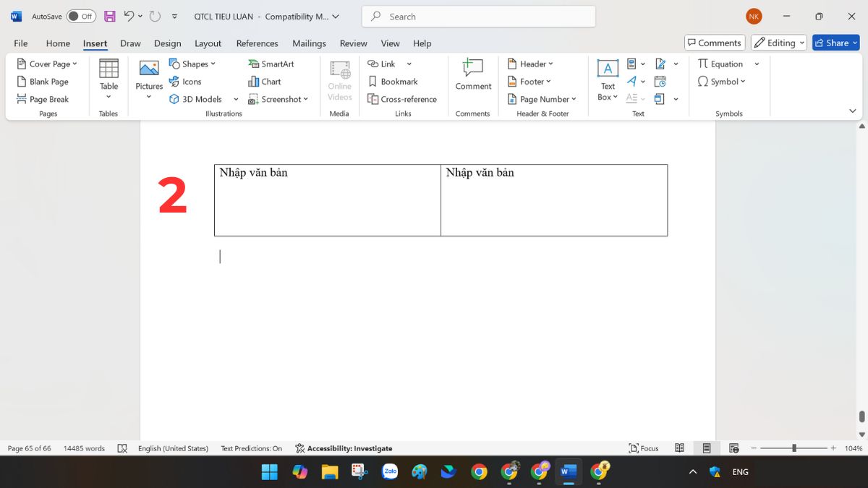Switch to Print Layout view
The image size is (868, 488).
707,448
